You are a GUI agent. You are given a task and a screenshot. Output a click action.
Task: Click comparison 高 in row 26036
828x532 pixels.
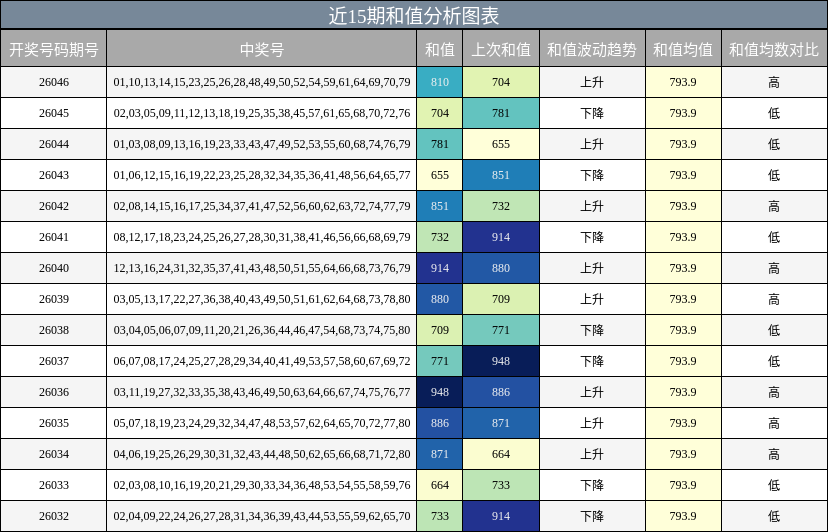[x=774, y=392]
